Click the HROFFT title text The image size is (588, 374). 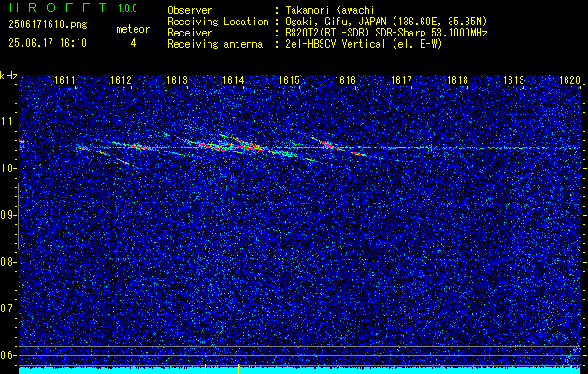pyautogui.click(x=58, y=7)
